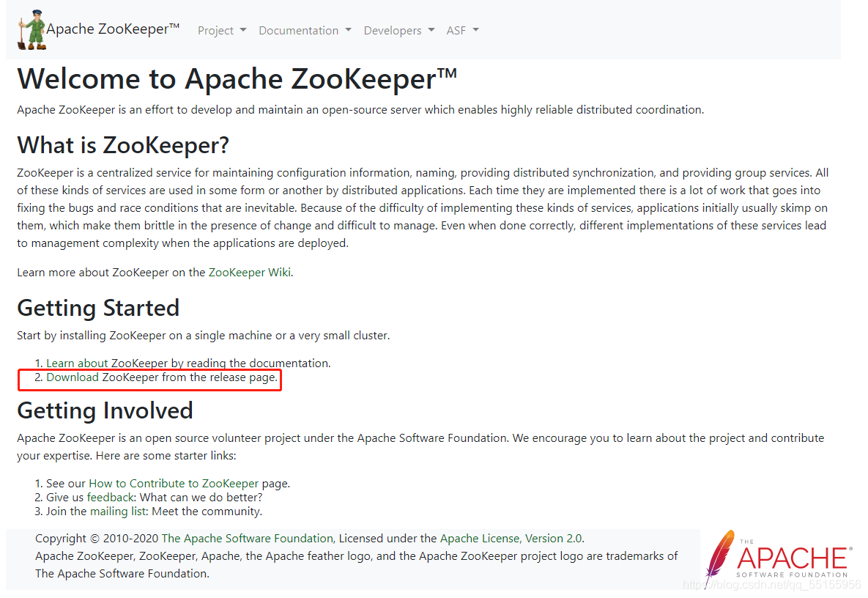Click the Welcome to Apache ZooKeeper heading
Viewport: 868px width, 598px height.
tap(236, 78)
